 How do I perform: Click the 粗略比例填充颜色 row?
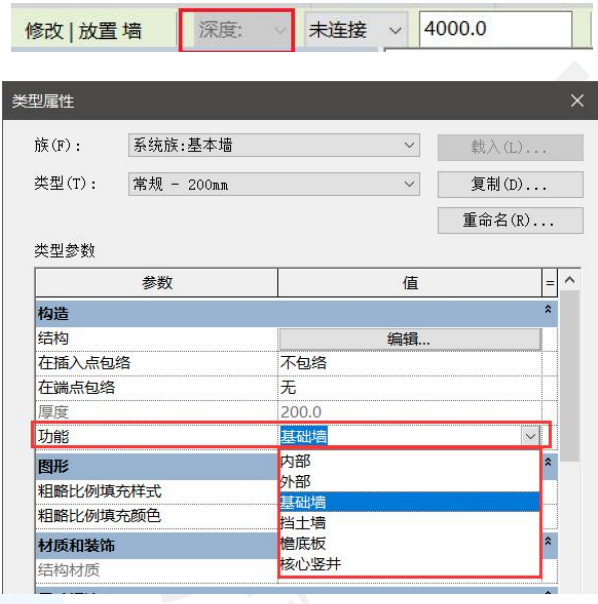[x=156, y=516]
